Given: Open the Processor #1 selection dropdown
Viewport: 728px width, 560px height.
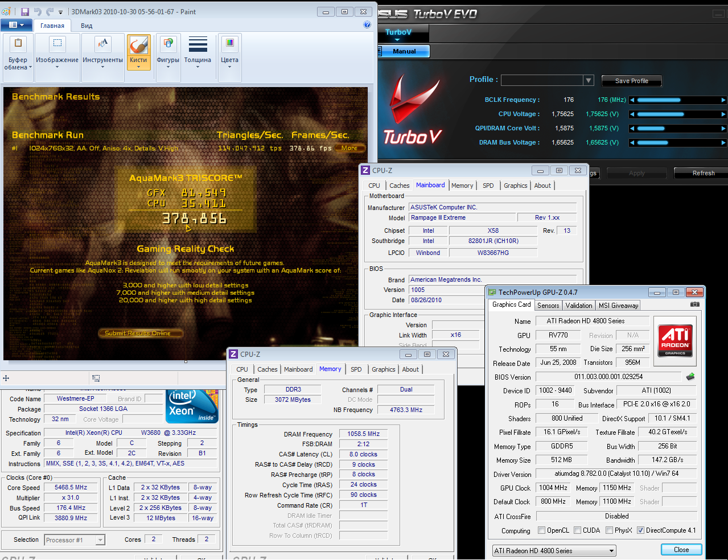Looking at the screenshot, I should [100, 540].
